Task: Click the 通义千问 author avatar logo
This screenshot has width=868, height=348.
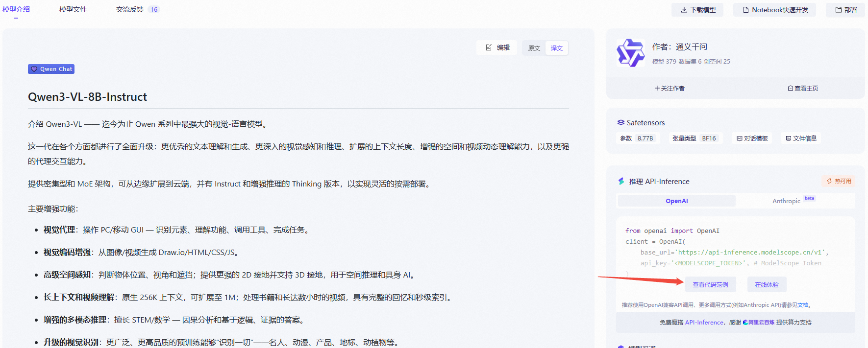Action: click(x=630, y=53)
